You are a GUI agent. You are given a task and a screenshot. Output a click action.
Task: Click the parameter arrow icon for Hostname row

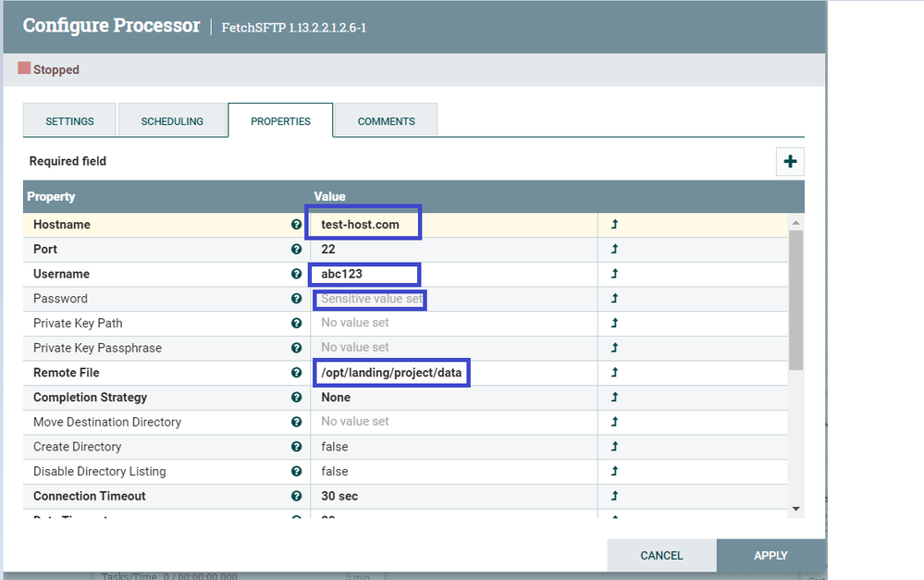pos(614,225)
